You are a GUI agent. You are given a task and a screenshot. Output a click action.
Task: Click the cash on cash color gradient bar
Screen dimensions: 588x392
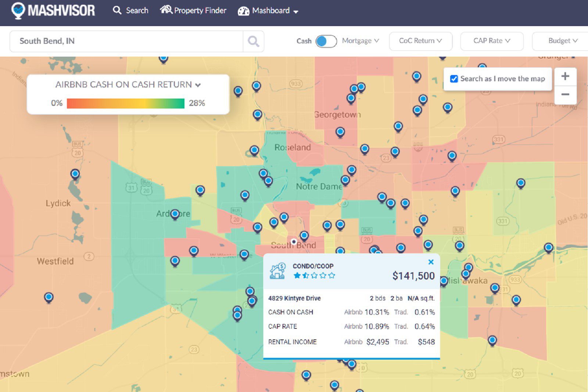pos(125,103)
